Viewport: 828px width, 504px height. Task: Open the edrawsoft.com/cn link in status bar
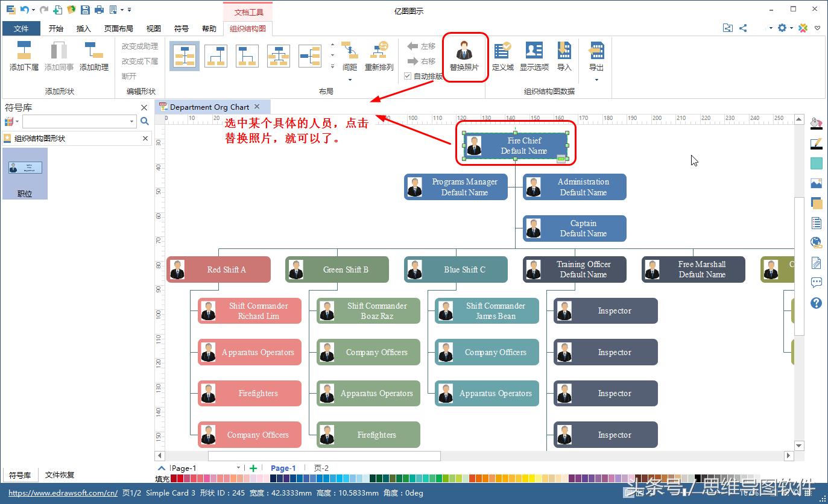coord(60,493)
